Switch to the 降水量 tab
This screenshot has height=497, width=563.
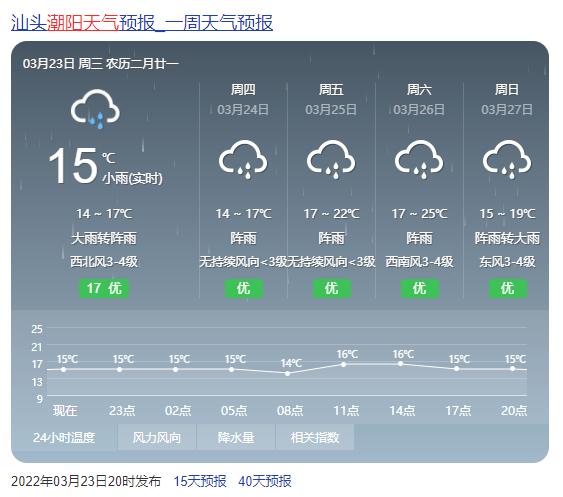(236, 437)
